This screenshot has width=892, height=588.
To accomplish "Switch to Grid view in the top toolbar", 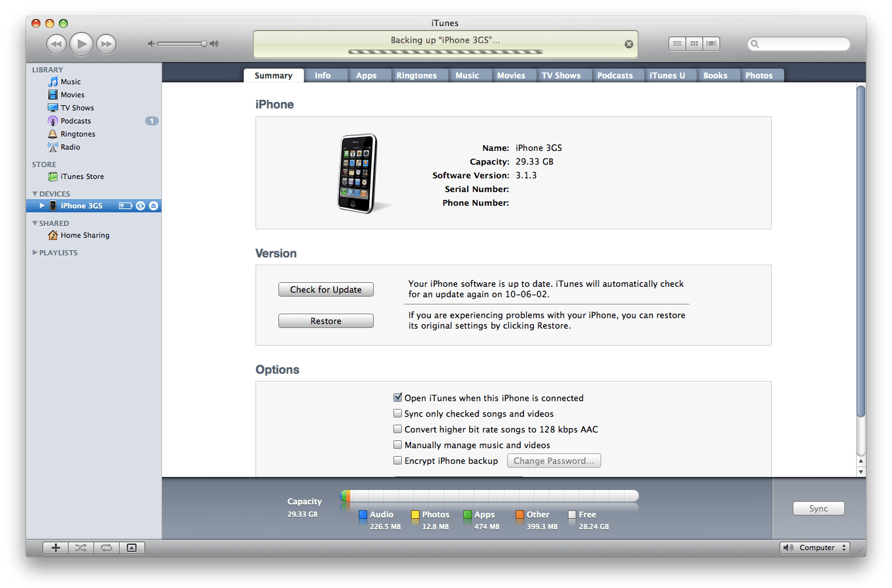I will 694,43.
